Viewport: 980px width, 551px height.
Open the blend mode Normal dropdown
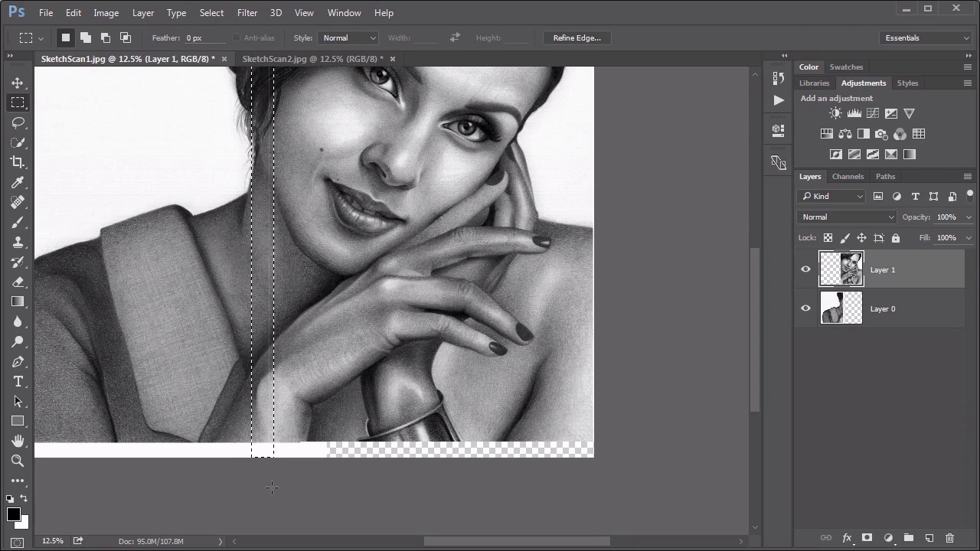(847, 217)
